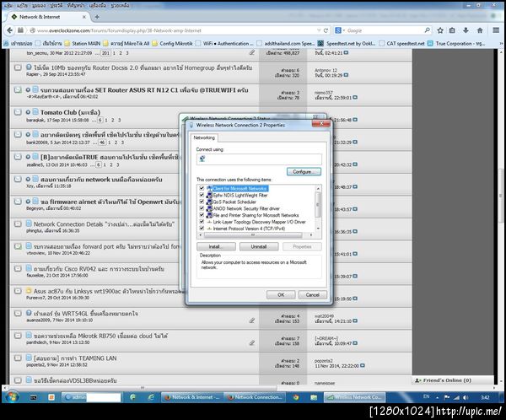Open Google Chrome from the taskbar
506x420 pixels.
point(296,397)
